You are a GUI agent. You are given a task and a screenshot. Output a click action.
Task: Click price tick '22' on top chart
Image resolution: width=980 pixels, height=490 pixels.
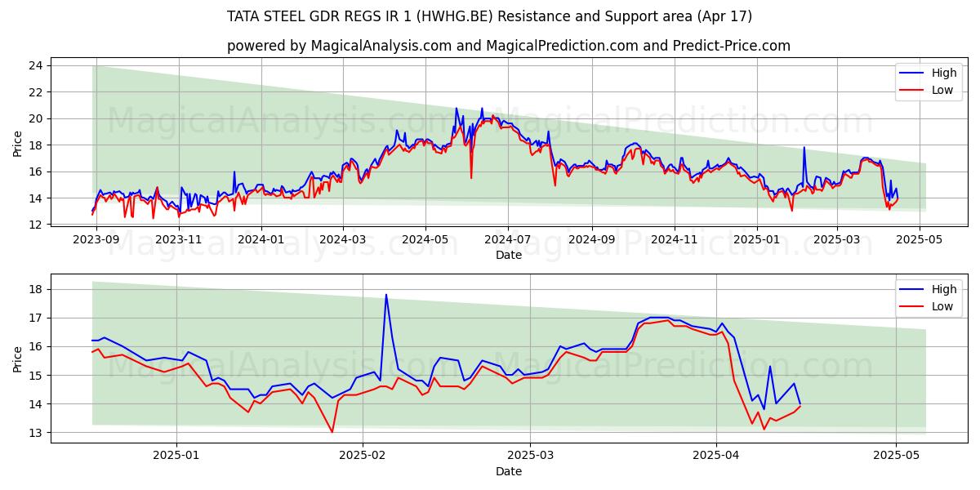[x=36, y=92]
